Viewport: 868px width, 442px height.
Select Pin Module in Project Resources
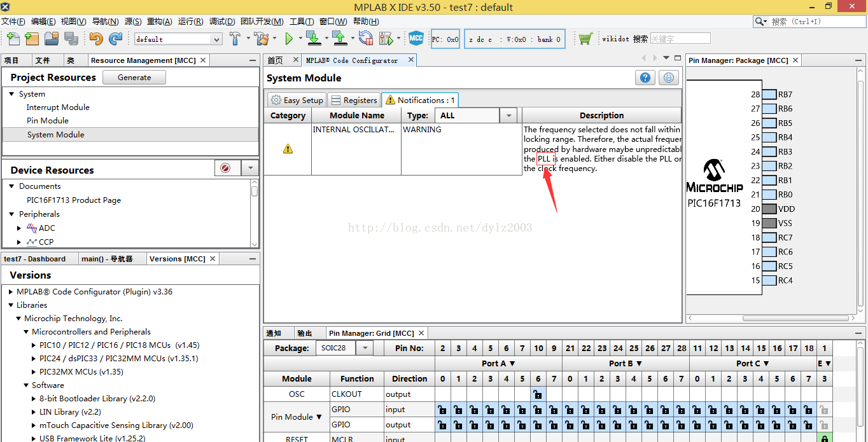click(48, 121)
